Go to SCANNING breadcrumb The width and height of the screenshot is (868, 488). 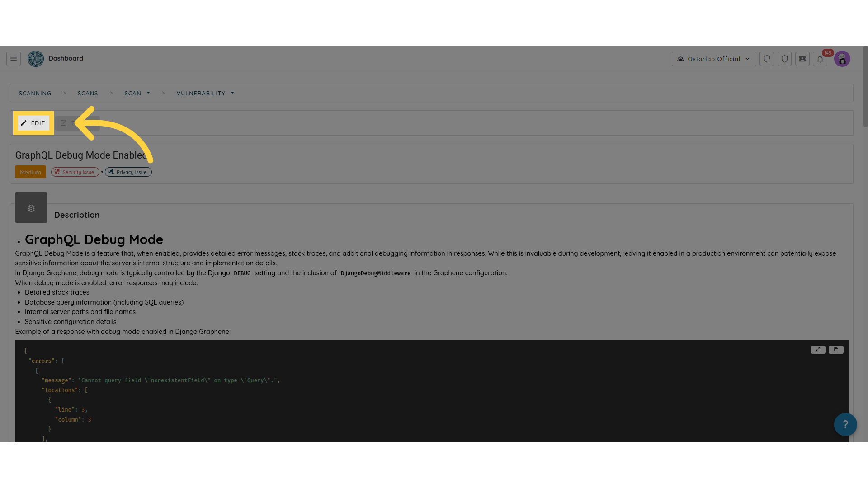click(35, 93)
